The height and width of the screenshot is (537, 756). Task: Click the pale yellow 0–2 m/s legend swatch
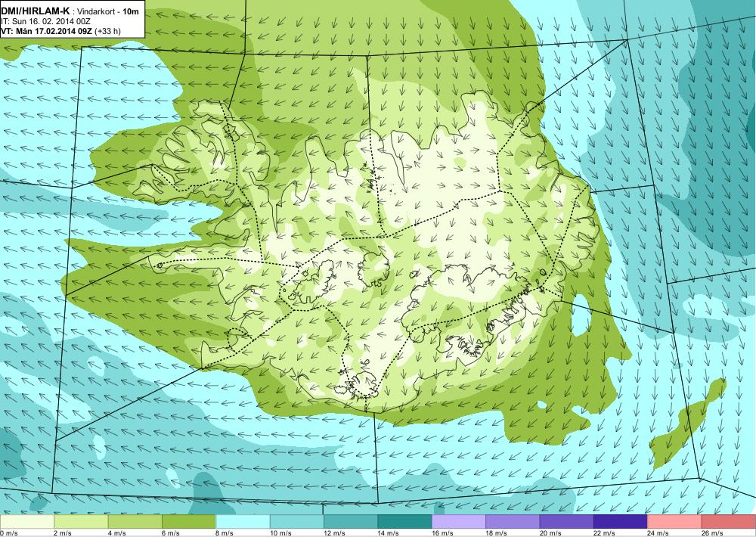tap(27, 522)
